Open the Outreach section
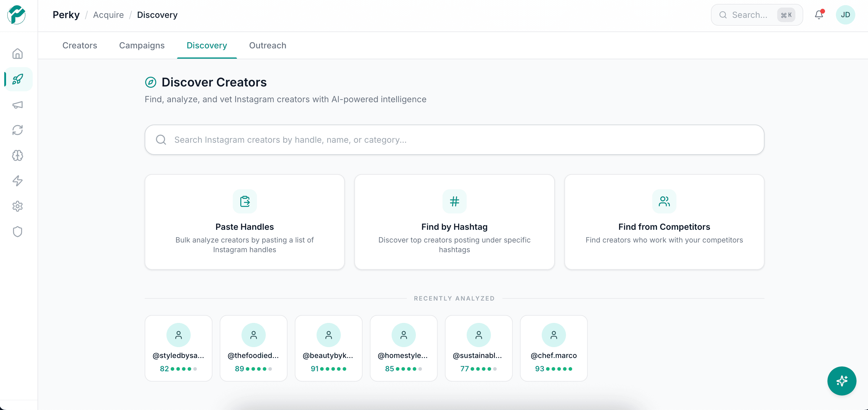The height and width of the screenshot is (410, 868). [x=267, y=45]
